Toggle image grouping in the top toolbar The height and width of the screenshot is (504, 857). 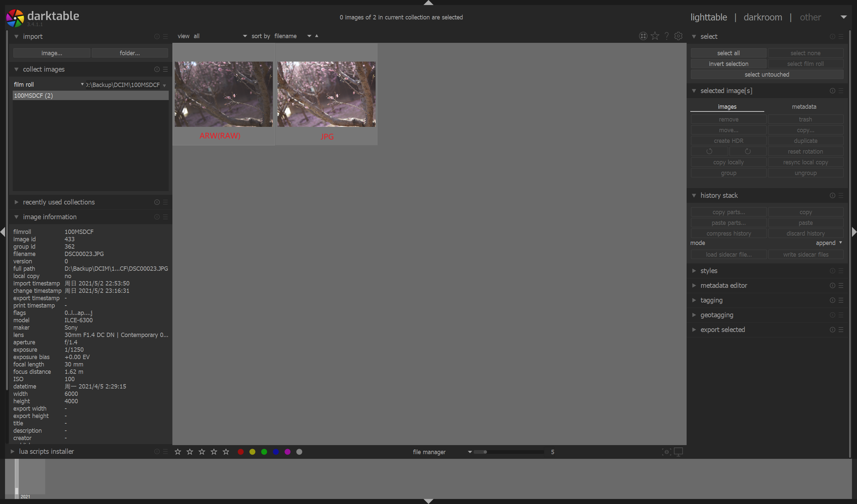coord(643,36)
